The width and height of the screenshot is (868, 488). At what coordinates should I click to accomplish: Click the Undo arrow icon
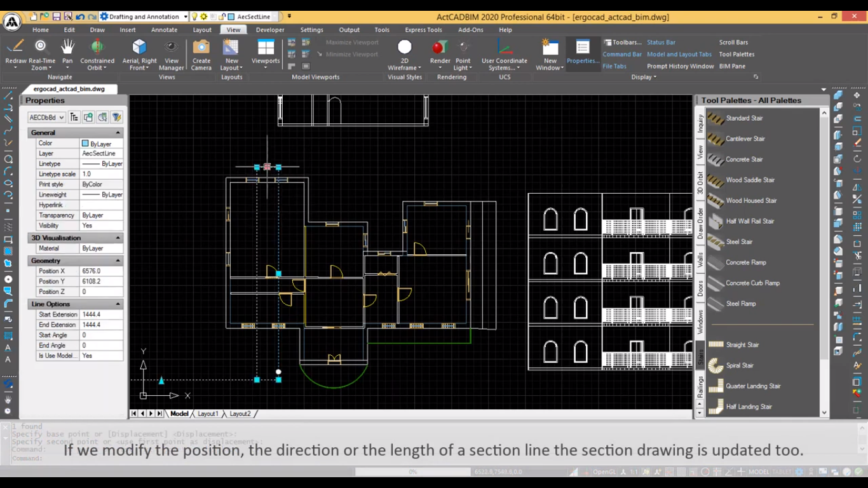pos(79,17)
